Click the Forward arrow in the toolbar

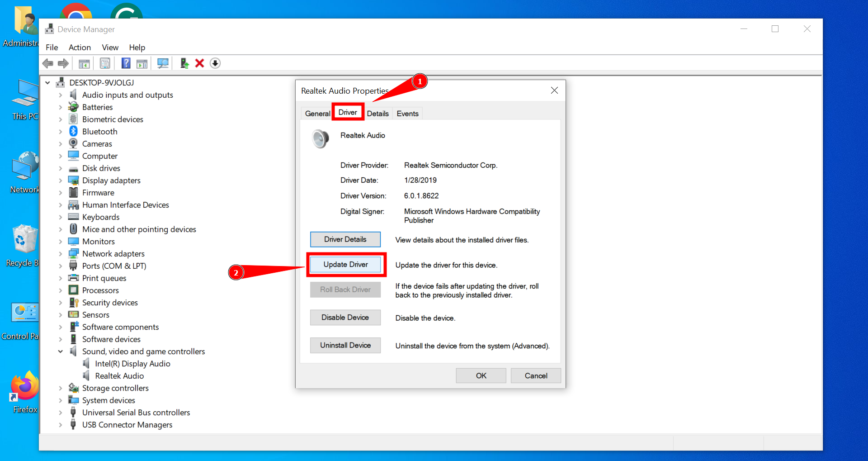pos(63,63)
